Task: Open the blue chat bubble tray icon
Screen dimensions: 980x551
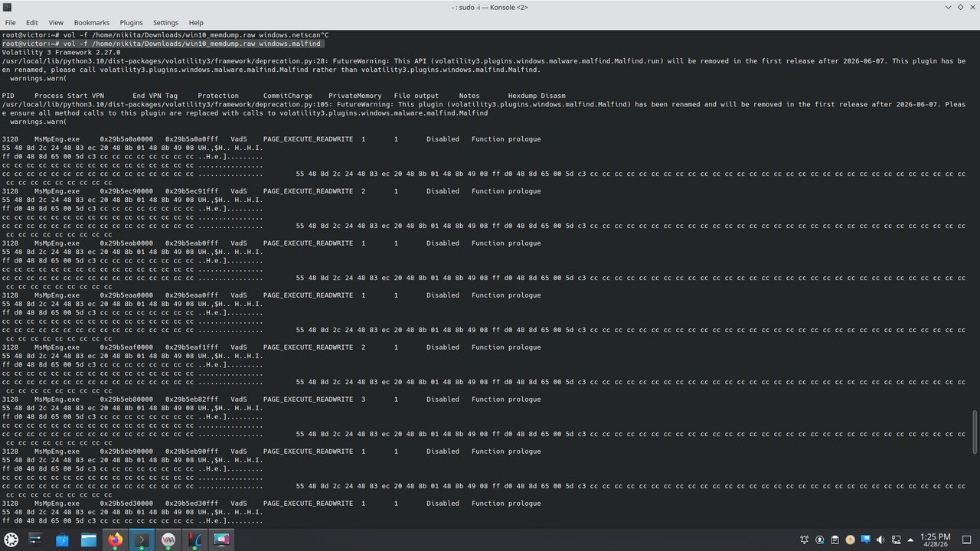Action: tap(866, 540)
